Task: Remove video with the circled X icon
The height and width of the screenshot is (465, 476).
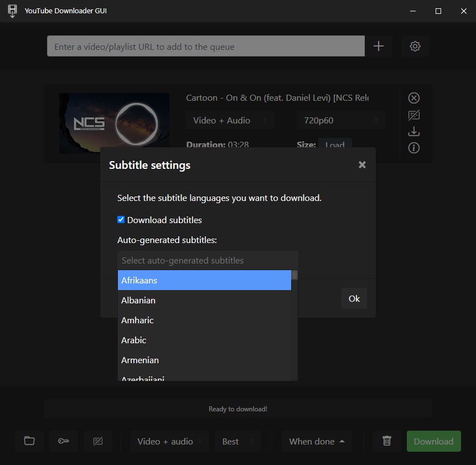Action: tap(414, 98)
